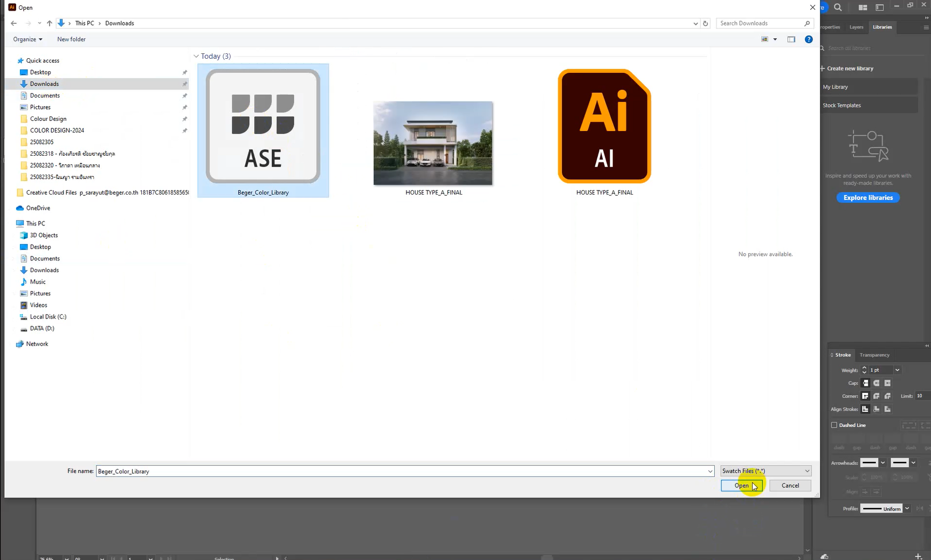Select Colour Design folder in Quick access
The image size is (931, 560).
(x=48, y=119)
